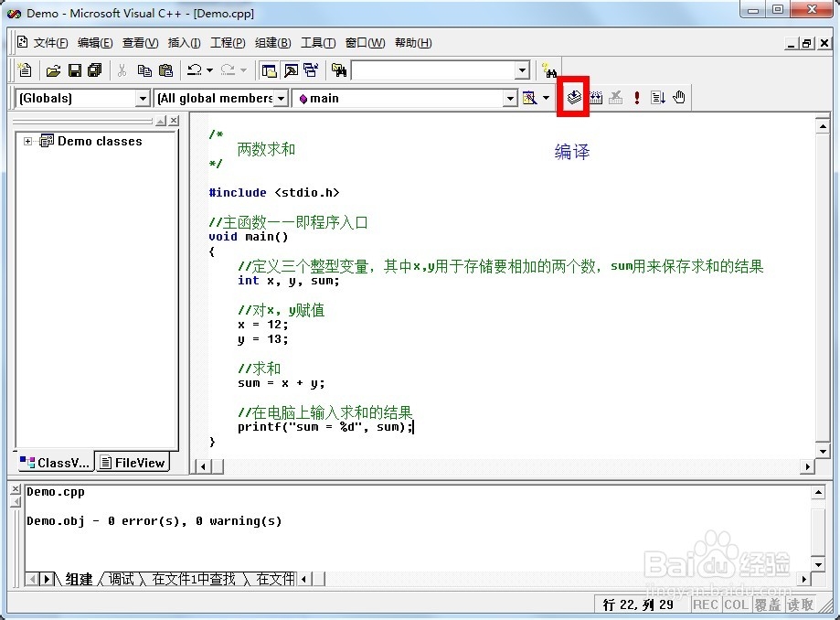Save the file with the floppy icon
Screen dimensions: 840x620
75,70
